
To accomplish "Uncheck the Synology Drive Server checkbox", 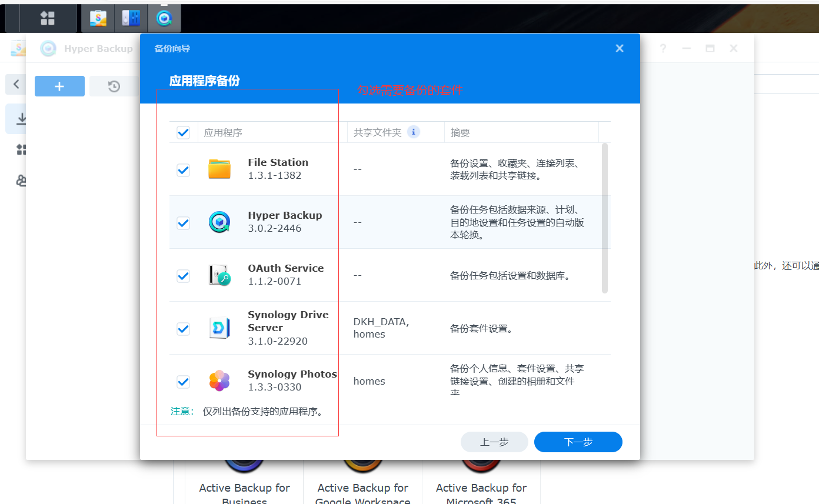I will point(184,329).
